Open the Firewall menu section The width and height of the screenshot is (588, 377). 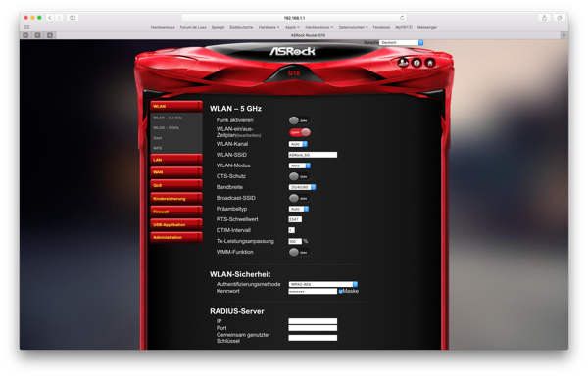click(176, 212)
